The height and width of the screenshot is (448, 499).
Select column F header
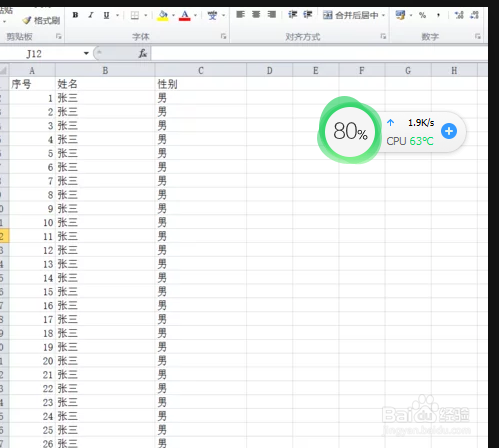point(362,71)
